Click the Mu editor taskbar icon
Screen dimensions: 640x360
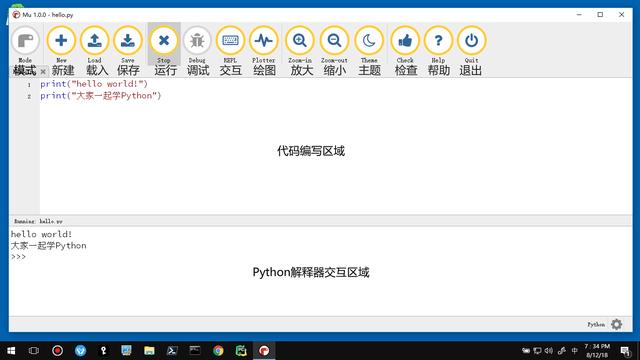[264, 351]
